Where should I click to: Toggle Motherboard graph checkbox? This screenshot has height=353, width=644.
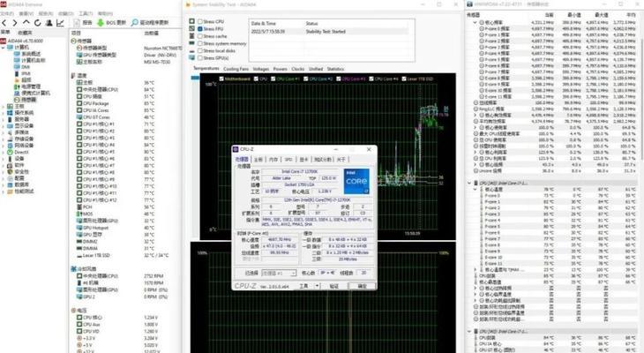coord(221,79)
